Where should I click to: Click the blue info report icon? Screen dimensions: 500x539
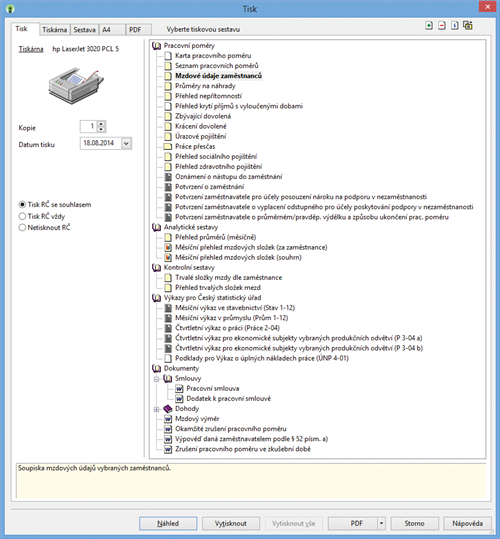click(x=455, y=25)
